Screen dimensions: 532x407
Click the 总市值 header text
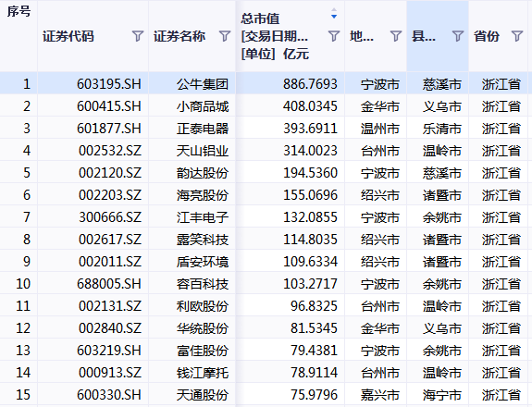tap(260, 18)
